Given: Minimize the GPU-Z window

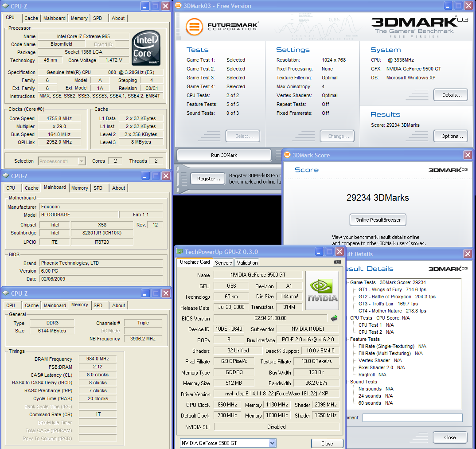Looking at the screenshot, I should pyautogui.click(x=319, y=252).
